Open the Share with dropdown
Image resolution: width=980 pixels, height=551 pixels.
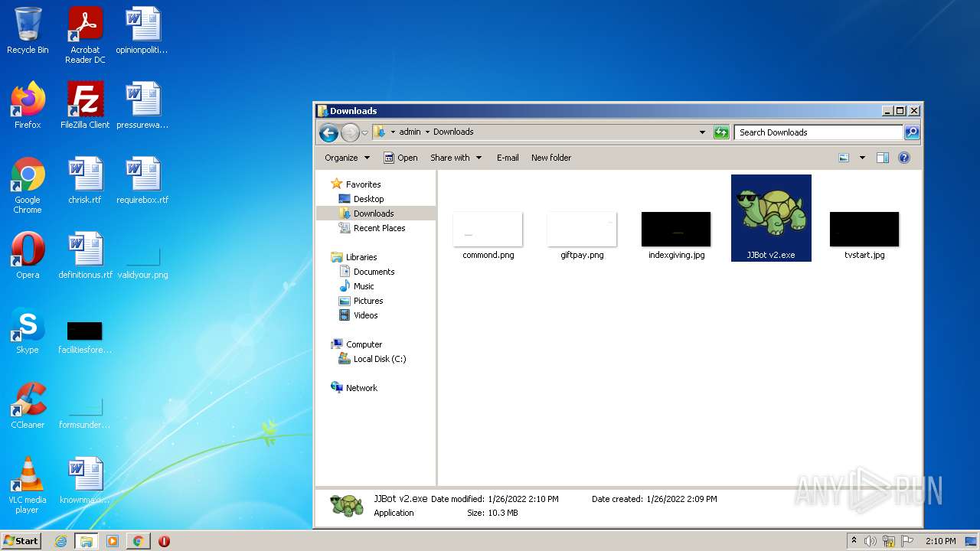tap(456, 158)
